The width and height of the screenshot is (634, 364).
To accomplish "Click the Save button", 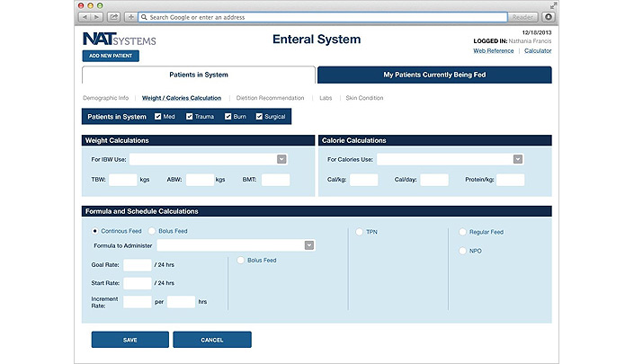I will [x=130, y=340].
